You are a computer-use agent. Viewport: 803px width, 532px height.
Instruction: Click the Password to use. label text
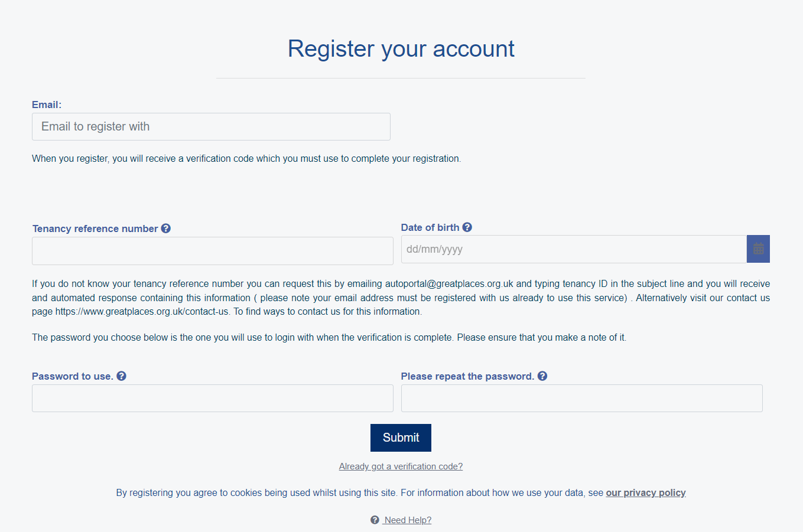pos(72,376)
